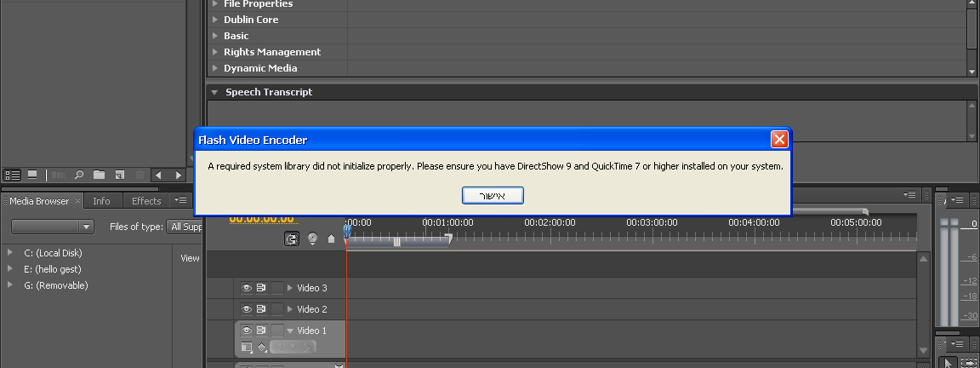Open the Tools panel menu
Viewport: 980px width, 368px height.
tap(957, 343)
